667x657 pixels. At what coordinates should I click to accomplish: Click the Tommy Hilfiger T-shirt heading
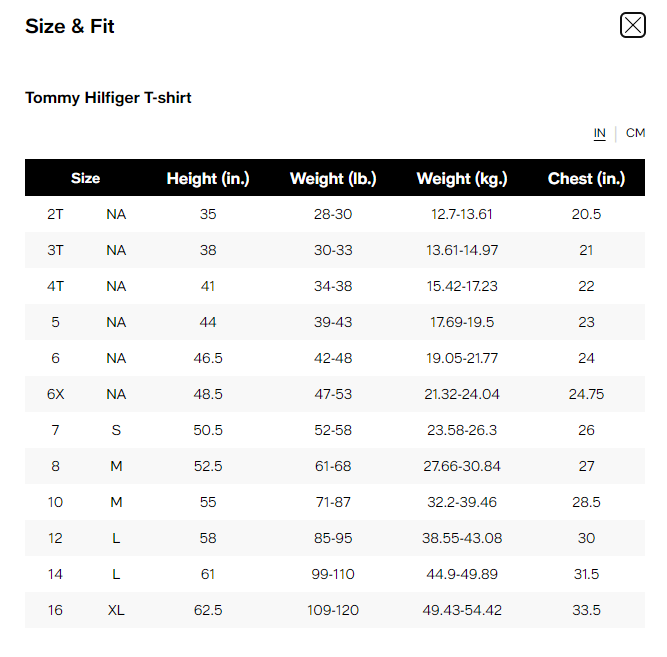pos(108,98)
